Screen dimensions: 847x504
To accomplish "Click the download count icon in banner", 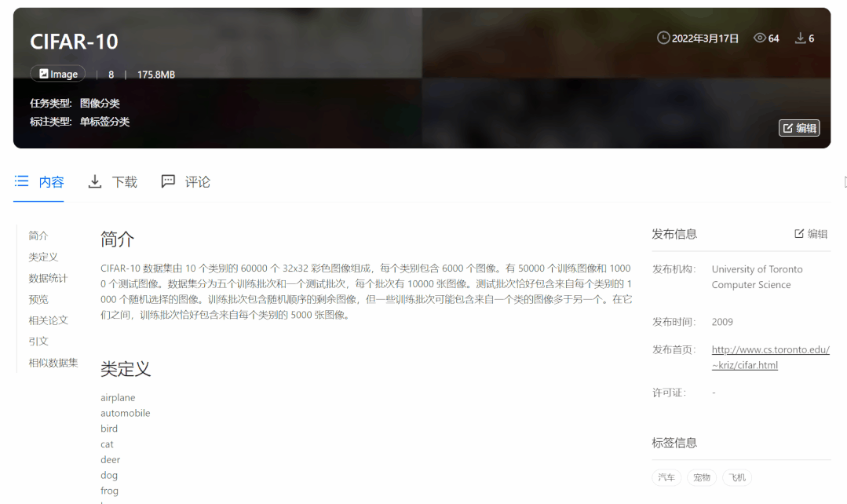I will pyautogui.click(x=800, y=38).
